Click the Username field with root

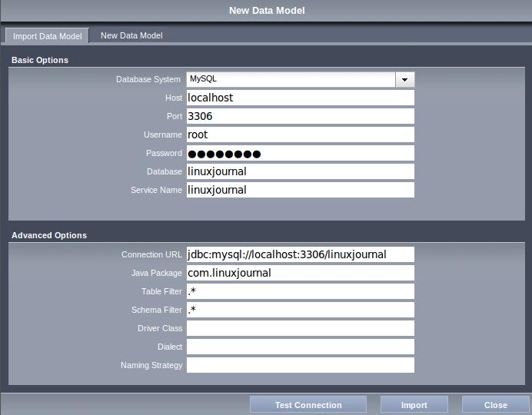pyautogui.click(x=300, y=134)
